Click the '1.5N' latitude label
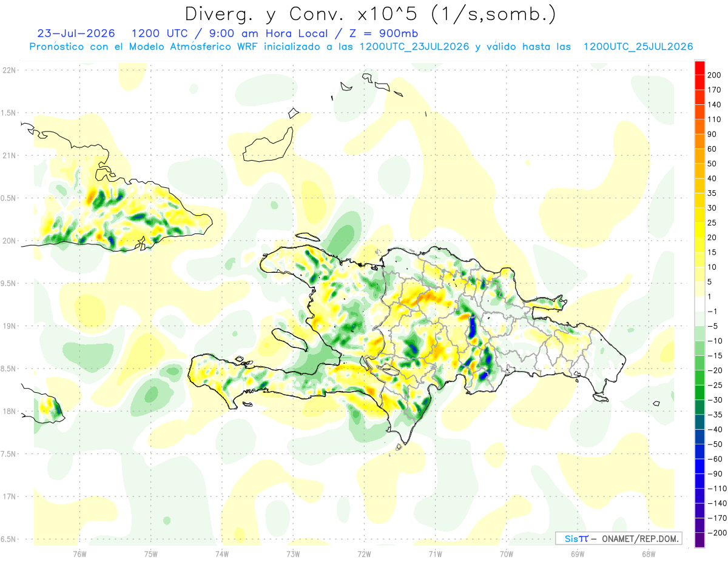The width and height of the screenshot is (728, 562). [8, 113]
